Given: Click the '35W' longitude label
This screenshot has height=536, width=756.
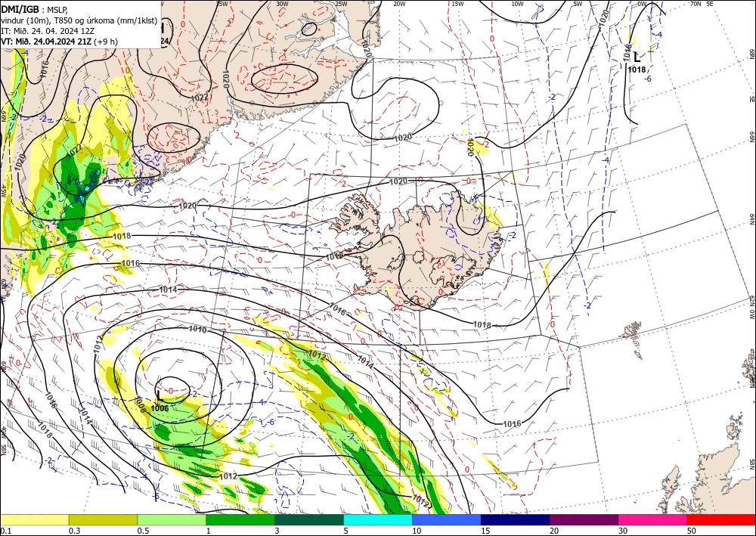Looking at the screenshot, I should 222,3.
